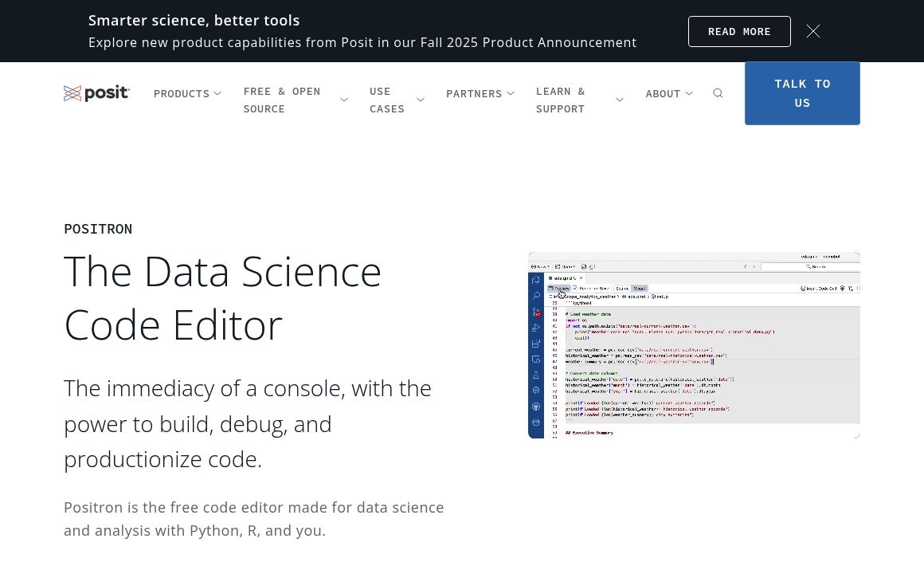Click Source Control icon with red badge

[536, 312]
